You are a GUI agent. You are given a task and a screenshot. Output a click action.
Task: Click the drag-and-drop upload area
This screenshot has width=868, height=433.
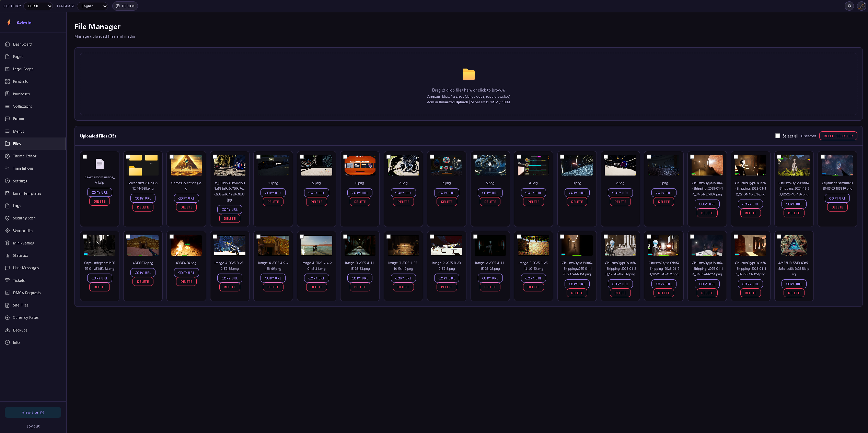click(468, 84)
